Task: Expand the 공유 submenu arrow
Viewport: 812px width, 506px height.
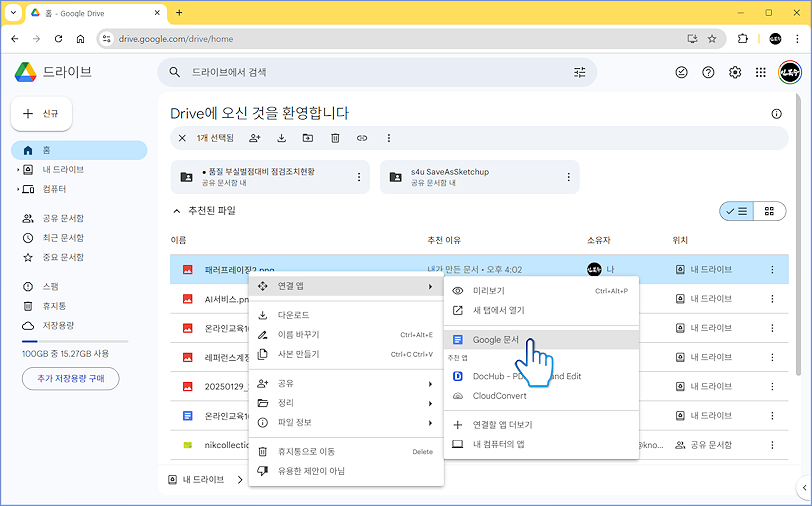Action: [x=430, y=384]
